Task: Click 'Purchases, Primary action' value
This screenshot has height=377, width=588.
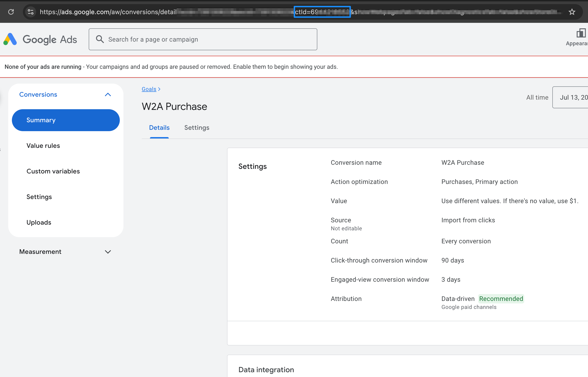Action: 479,182
